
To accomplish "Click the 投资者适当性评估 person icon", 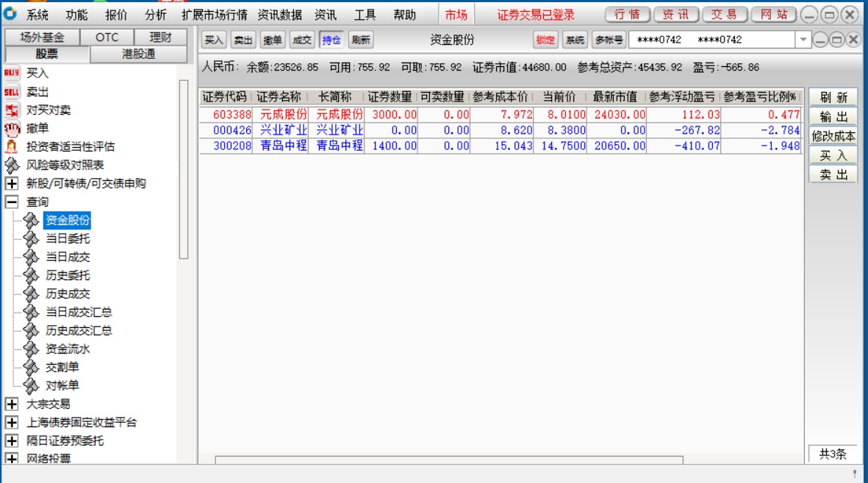I will point(12,147).
